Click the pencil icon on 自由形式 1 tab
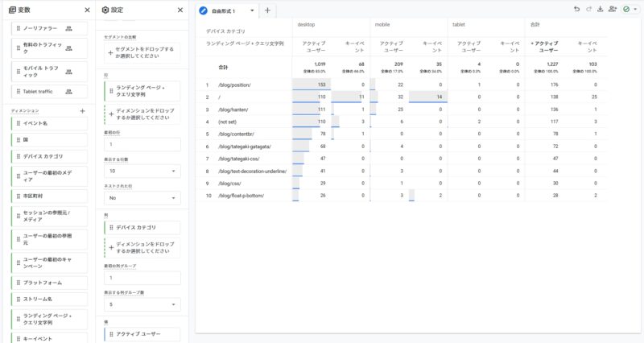This screenshot has width=644, height=343. (x=204, y=10)
